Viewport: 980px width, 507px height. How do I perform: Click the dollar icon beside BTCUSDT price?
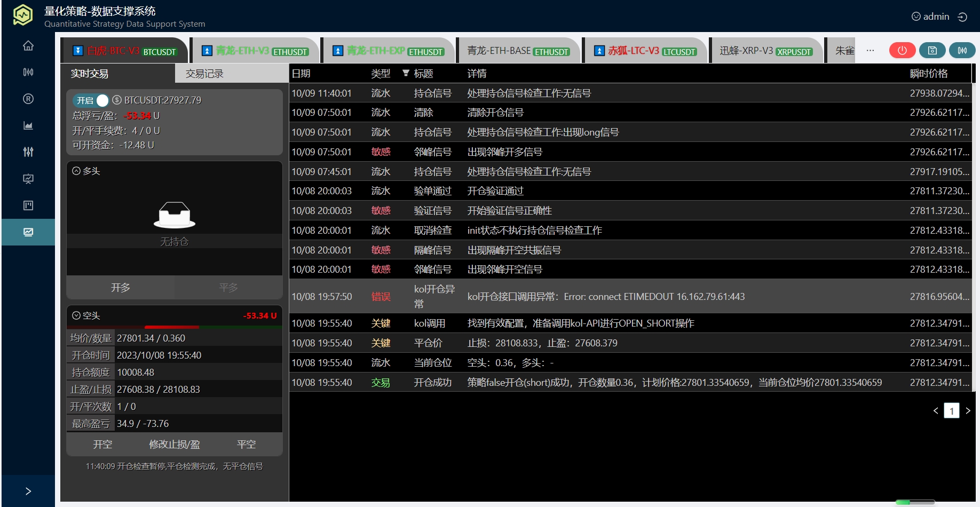[117, 100]
